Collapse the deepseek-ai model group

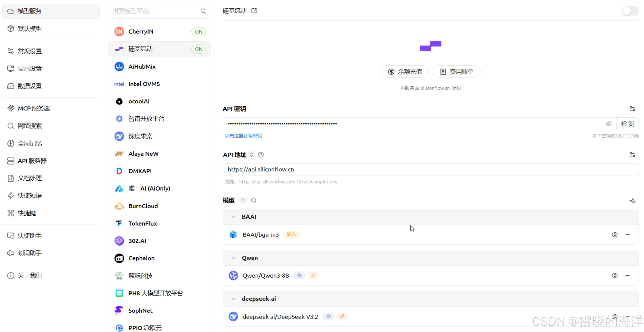[x=233, y=298]
